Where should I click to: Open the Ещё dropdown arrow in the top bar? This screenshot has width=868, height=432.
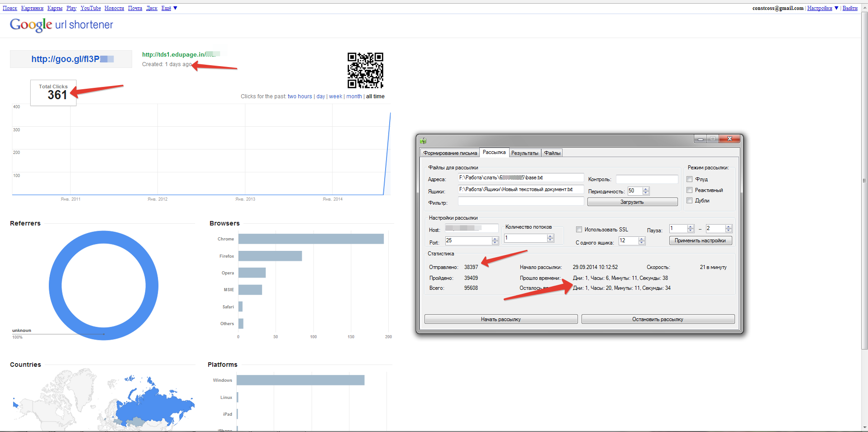[x=175, y=8]
